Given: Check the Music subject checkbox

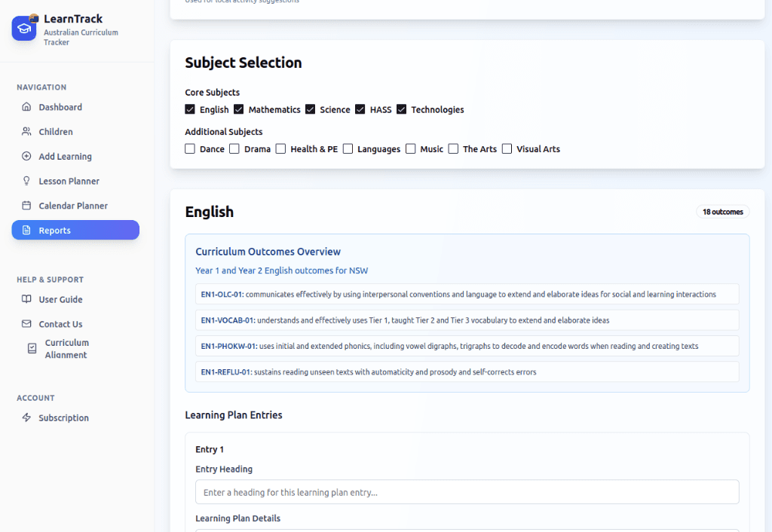Looking at the screenshot, I should coord(411,148).
